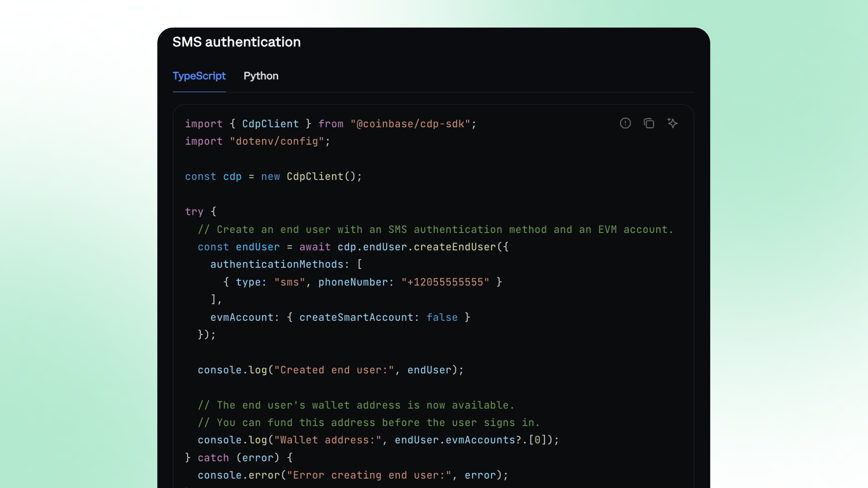The height and width of the screenshot is (488, 868).
Task: Click the Ask AI sparkle icon
Action: (672, 123)
